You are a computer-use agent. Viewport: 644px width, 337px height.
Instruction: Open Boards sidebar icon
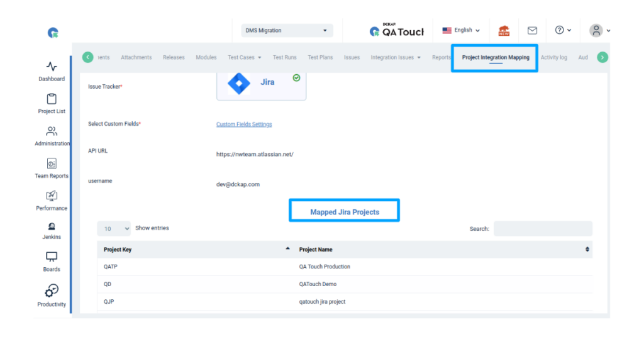click(52, 257)
